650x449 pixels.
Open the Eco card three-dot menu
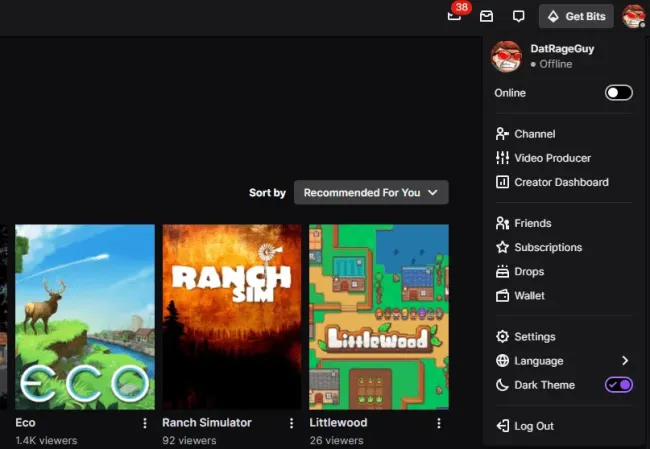[145, 423]
